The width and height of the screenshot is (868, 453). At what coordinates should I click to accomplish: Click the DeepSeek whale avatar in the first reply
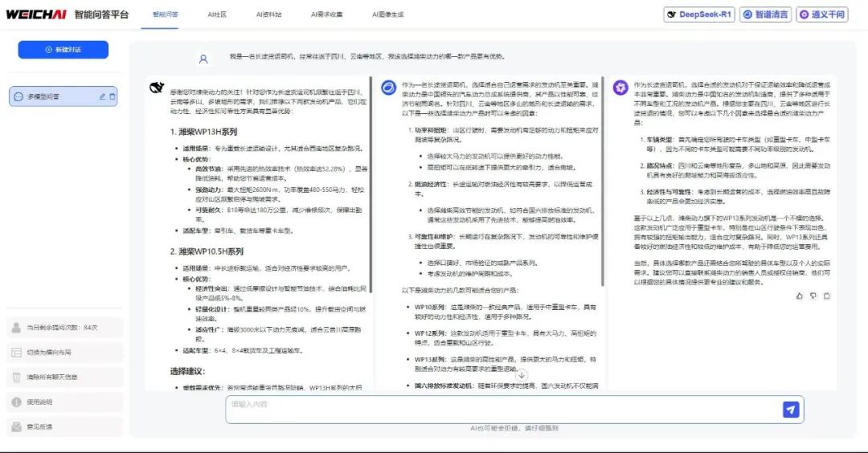[157, 88]
